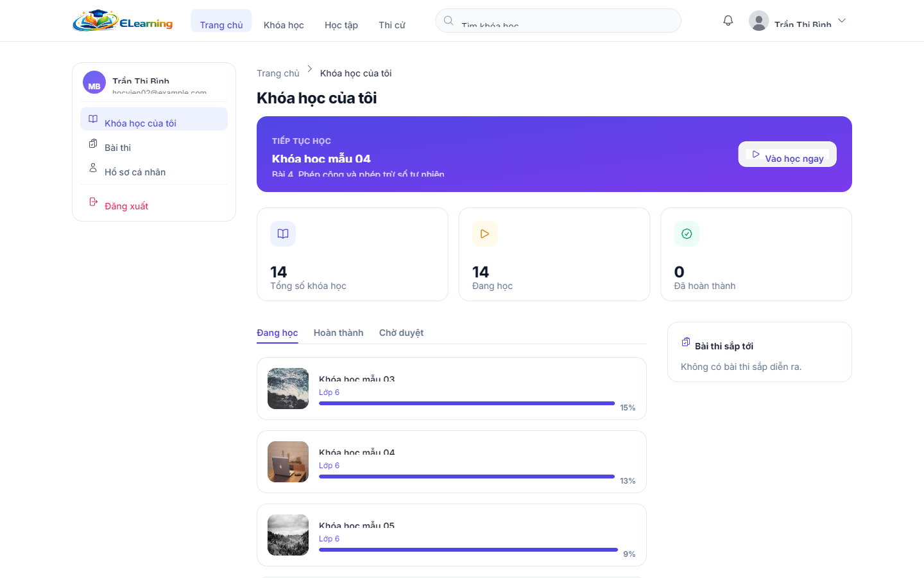Click the MB avatar in the sidebar
The image size is (924, 578).
94,82
